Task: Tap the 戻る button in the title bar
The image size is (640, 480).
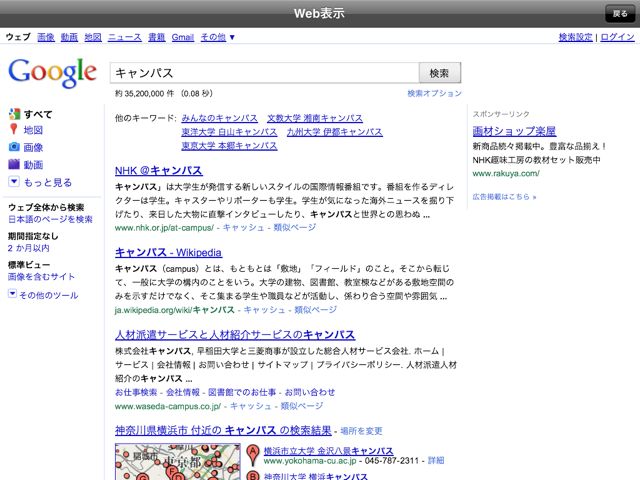Action: click(x=620, y=13)
